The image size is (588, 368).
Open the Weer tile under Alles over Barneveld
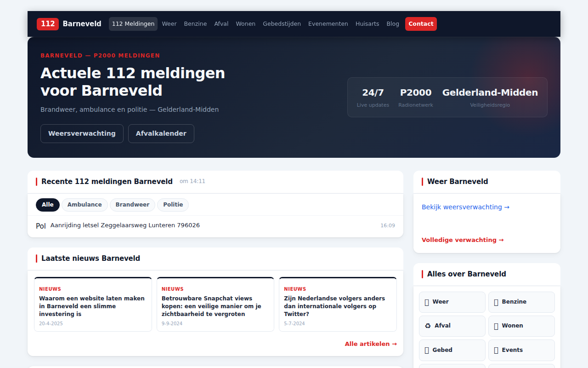click(452, 302)
